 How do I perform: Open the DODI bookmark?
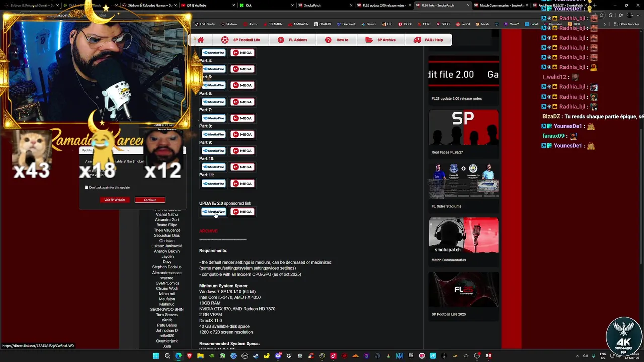click(406, 24)
